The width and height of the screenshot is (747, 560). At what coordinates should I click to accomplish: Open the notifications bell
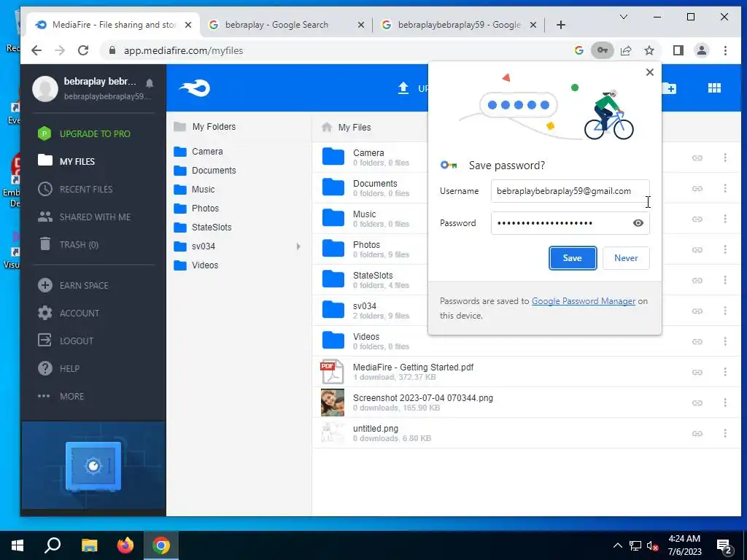[x=149, y=83]
